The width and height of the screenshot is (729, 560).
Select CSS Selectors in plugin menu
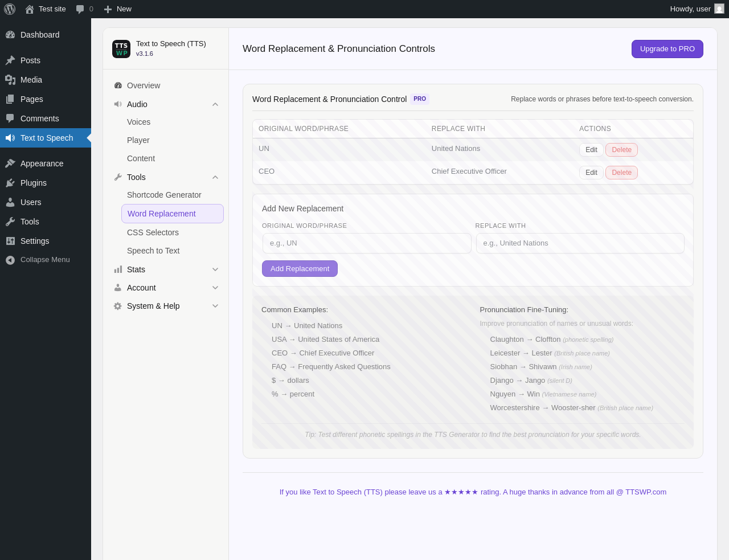153,232
